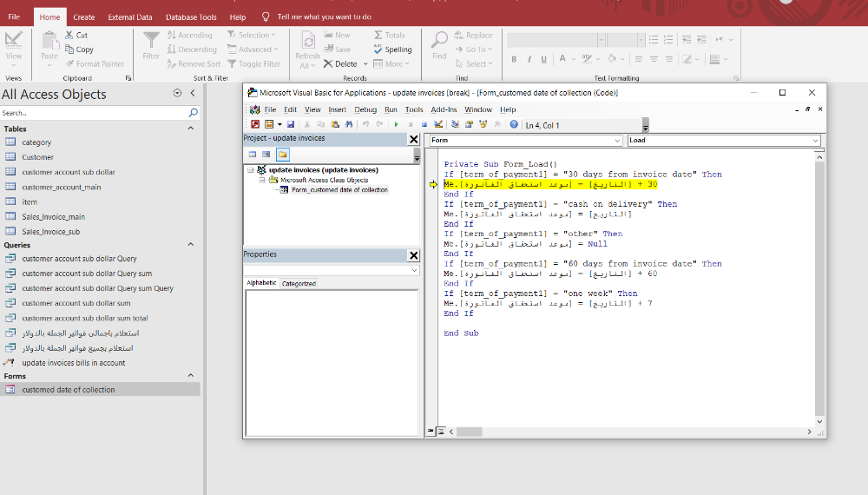Open the Properties Window icon in VBA toolbar

pyautogui.click(x=469, y=124)
